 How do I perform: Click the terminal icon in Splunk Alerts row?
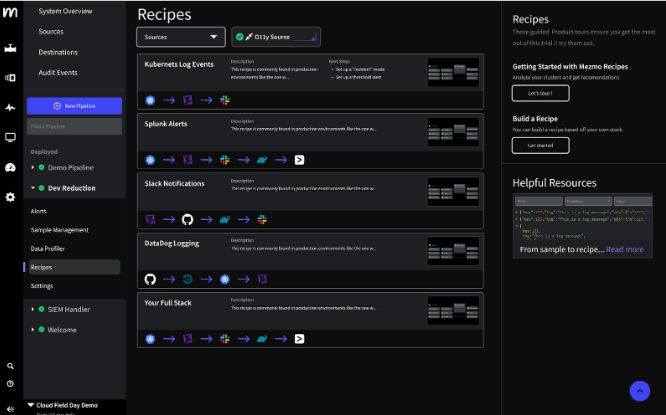click(x=299, y=160)
